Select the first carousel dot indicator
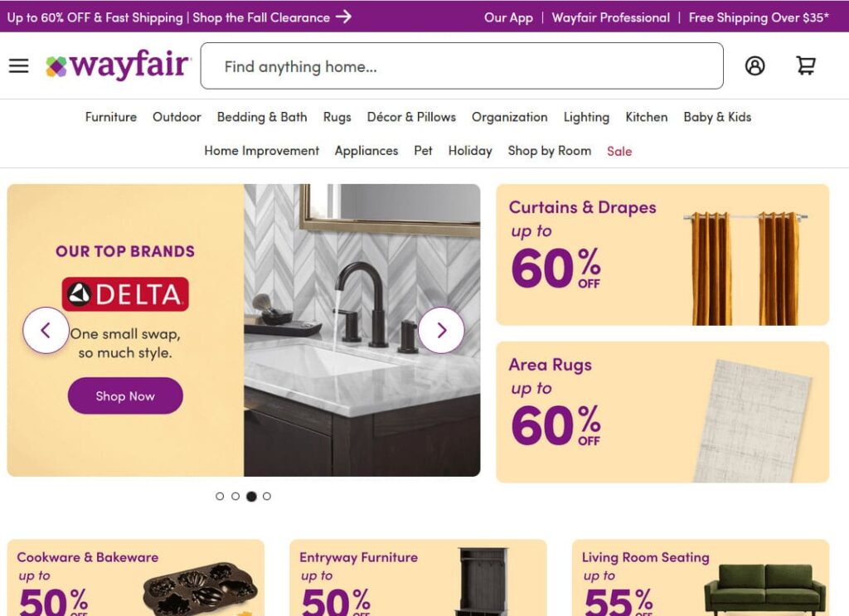Viewport: 849px width, 616px height. [x=219, y=496]
